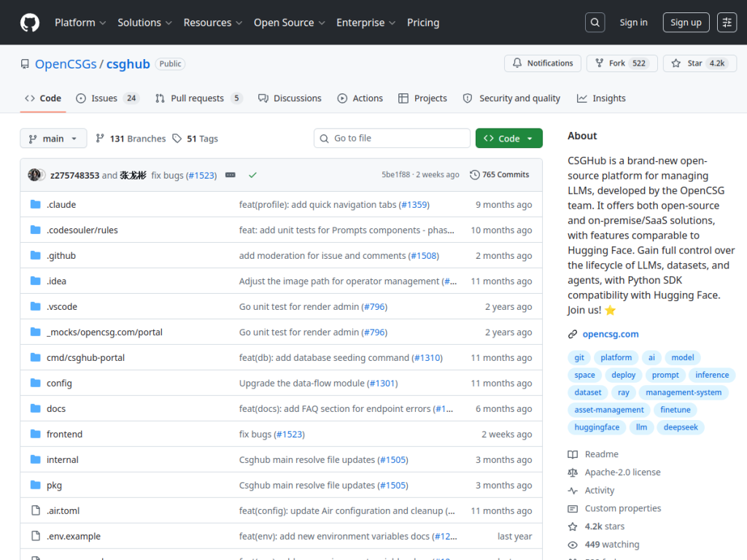Expand the Resources menu
The height and width of the screenshot is (560, 747).
click(x=212, y=23)
